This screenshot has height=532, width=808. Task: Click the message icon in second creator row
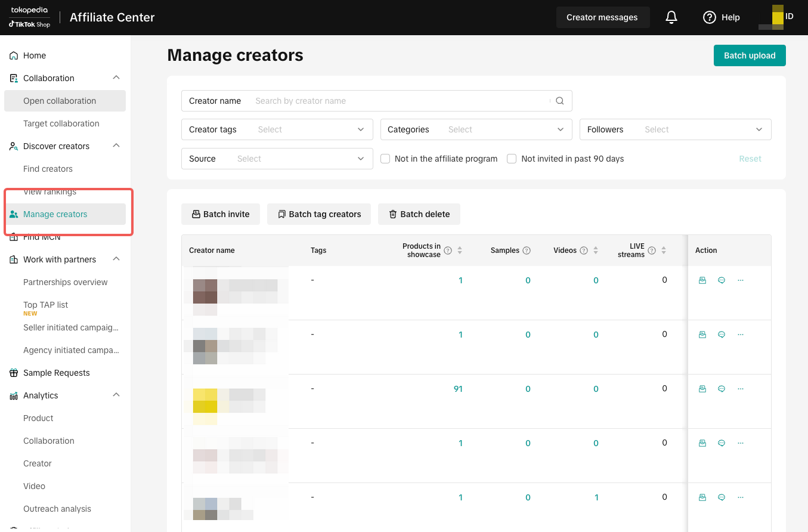pyautogui.click(x=722, y=335)
